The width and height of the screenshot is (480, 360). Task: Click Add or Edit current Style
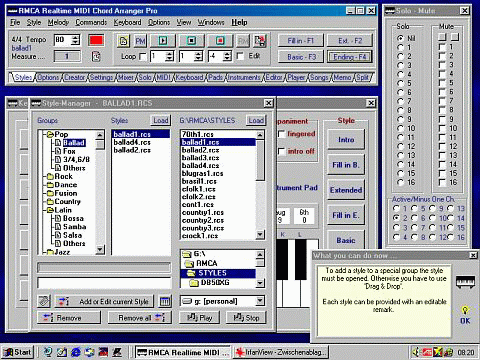tap(104, 302)
